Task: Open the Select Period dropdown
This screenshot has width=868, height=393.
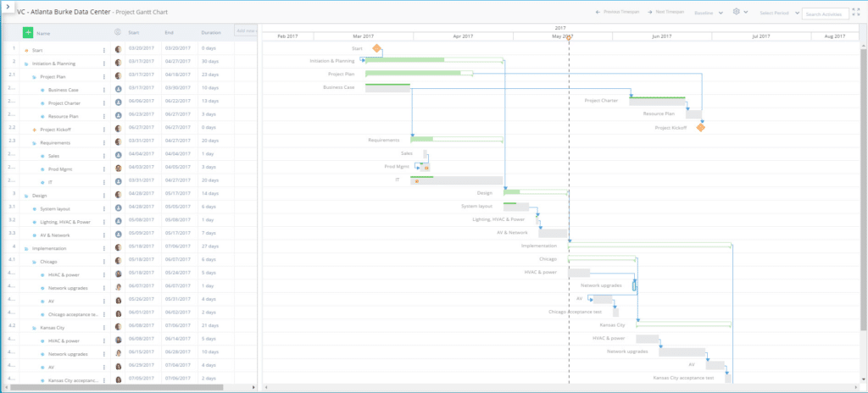Action: [x=779, y=12]
